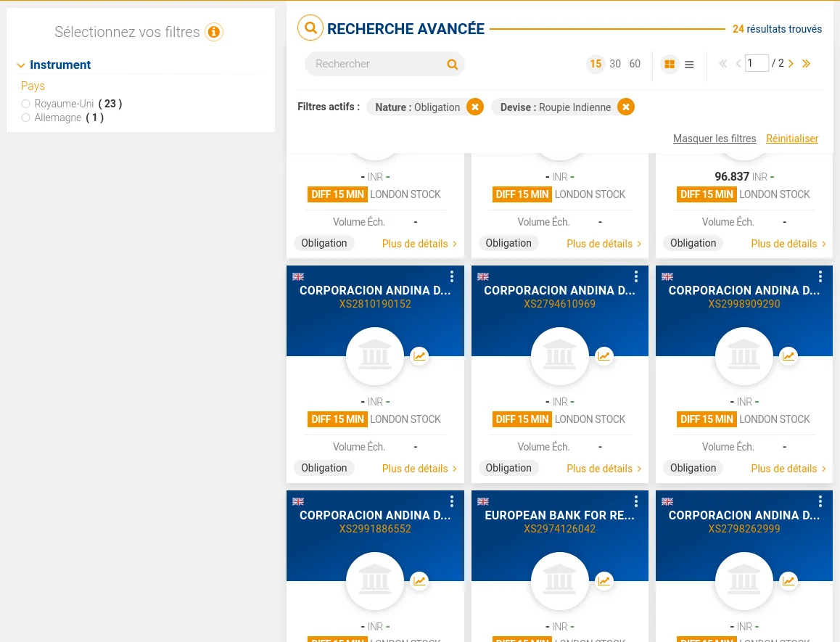Image resolution: width=840 pixels, height=642 pixels.
Task: Go to first page of results
Action: [x=722, y=64]
